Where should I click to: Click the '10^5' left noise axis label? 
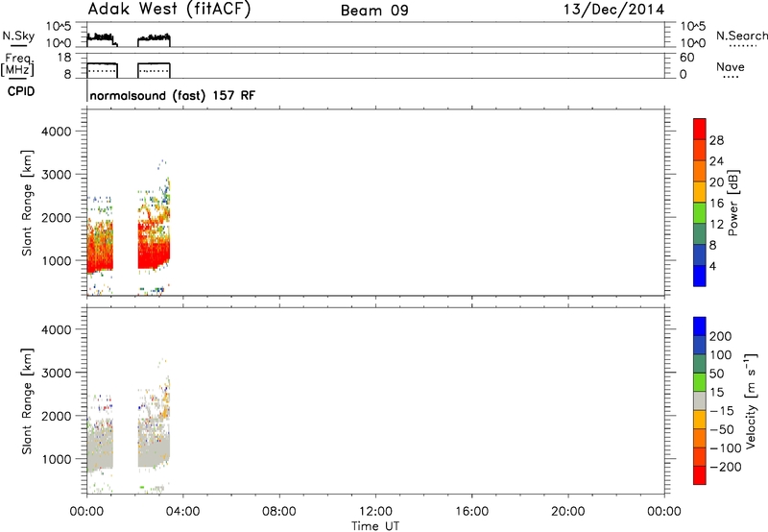pos(60,26)
